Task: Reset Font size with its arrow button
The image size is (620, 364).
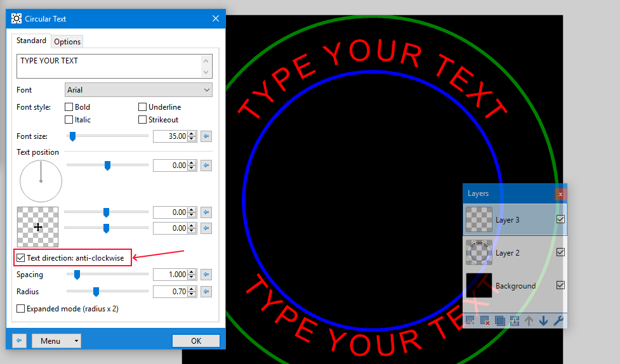Action: pyautogui.click(x=206, y=136)
